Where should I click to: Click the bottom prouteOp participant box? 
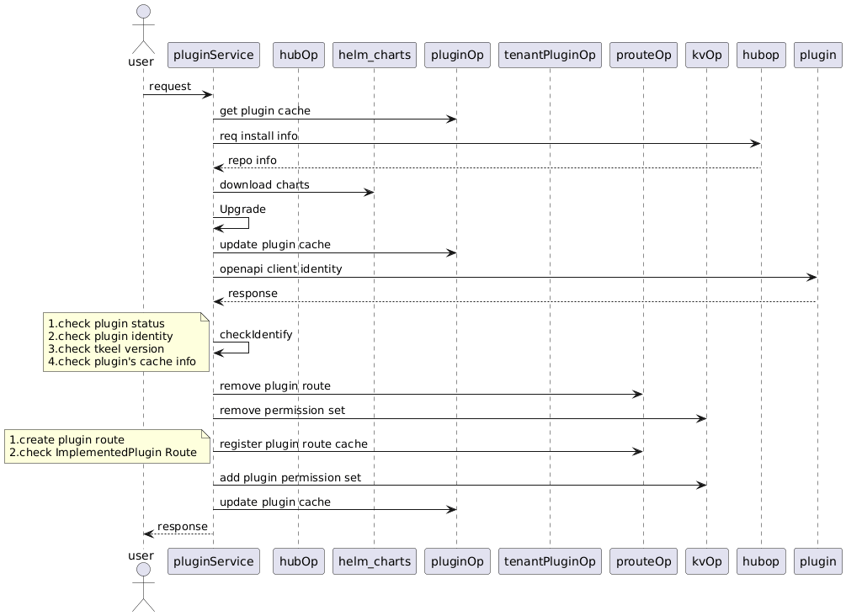(x=643, y=559)
